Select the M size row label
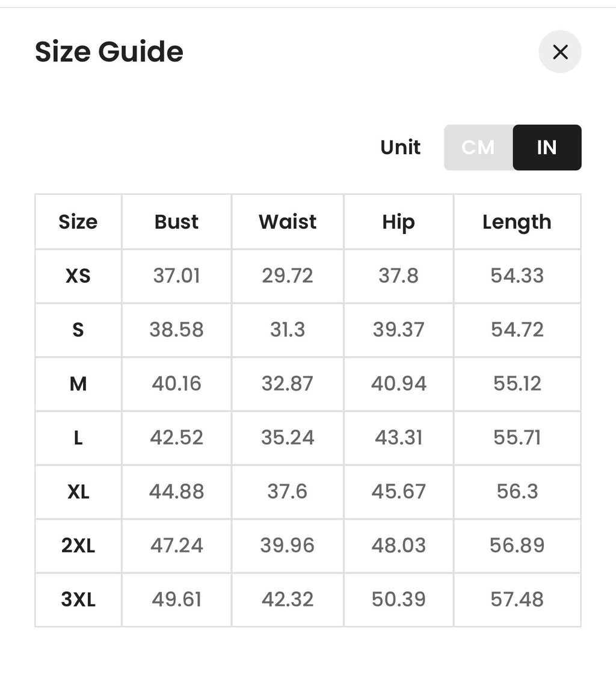 78,384
